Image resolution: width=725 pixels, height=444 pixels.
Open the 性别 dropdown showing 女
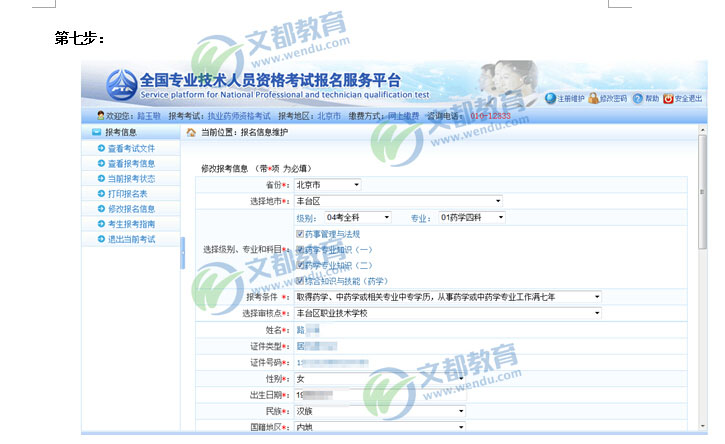(380, 379)
